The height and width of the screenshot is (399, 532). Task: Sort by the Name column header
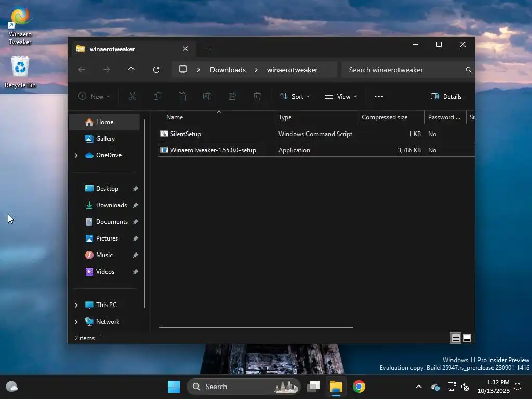click(216, 117)
